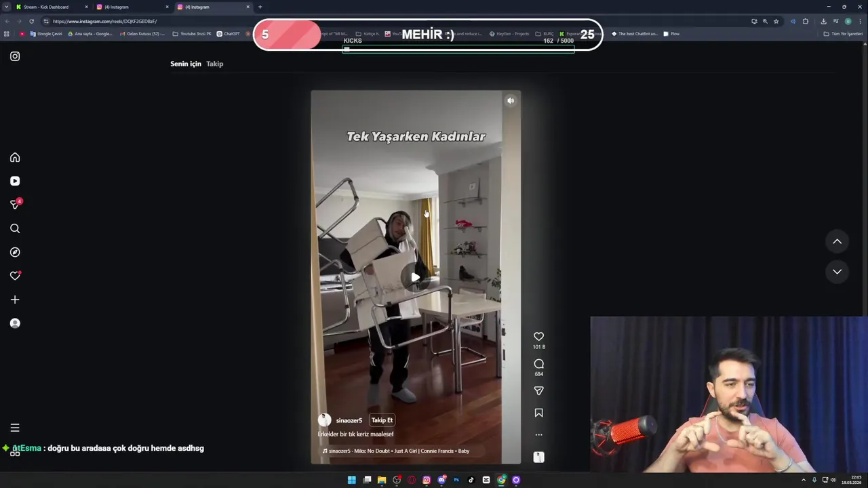Open the browser profile avatar
The width and height of the screenshot is (868, 488).
pos(848,21)
